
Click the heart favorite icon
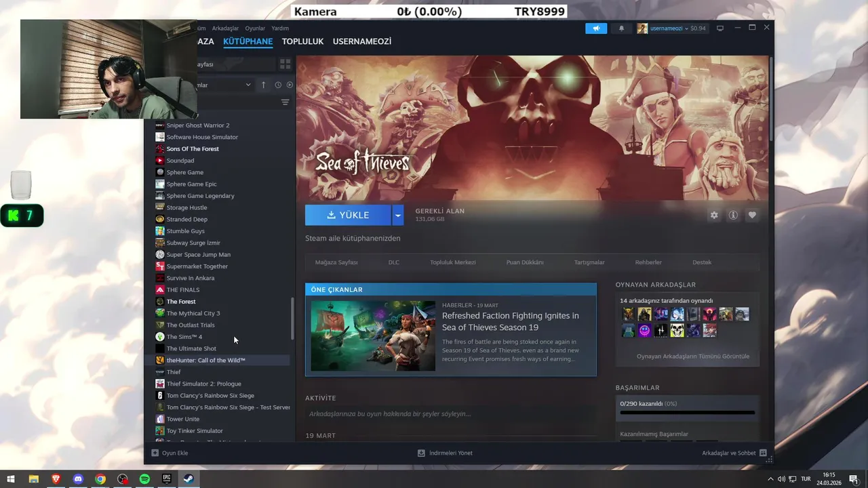752,215
